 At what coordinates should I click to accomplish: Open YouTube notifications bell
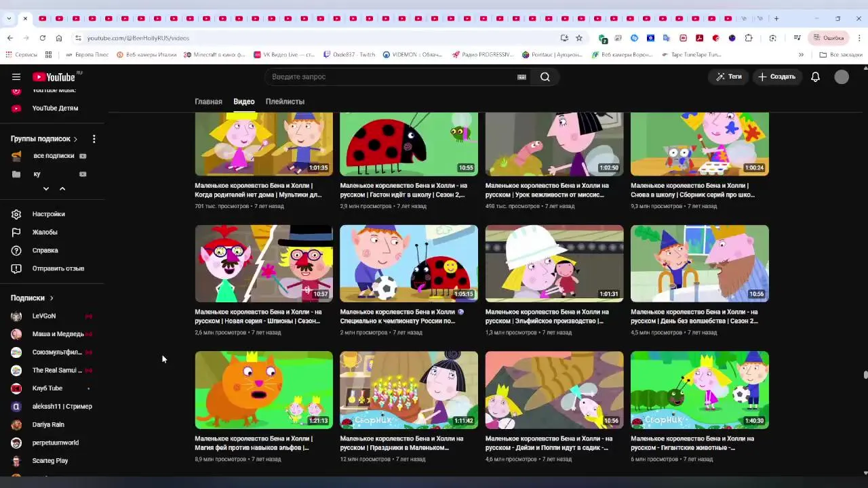coord(815,77)
